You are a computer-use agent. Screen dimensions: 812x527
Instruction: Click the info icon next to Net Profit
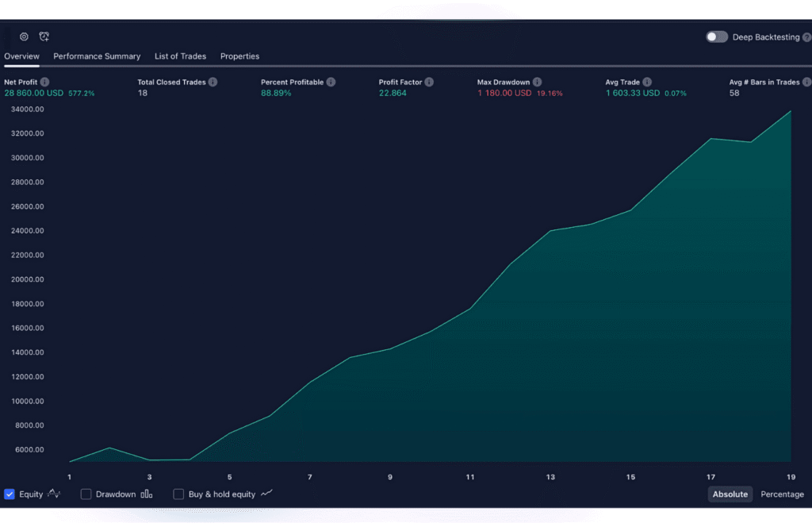pyautogui.click(x=45, y=82)
